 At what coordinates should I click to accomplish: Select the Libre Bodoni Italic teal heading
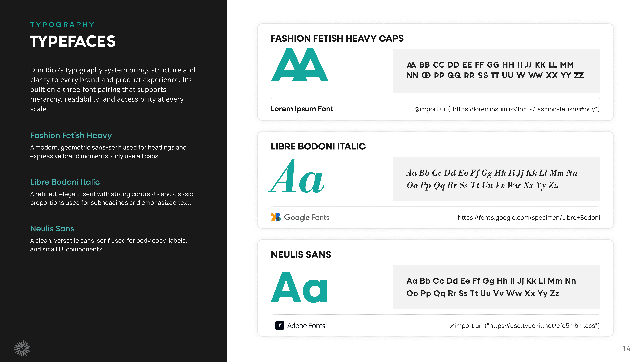pos(65,182)
